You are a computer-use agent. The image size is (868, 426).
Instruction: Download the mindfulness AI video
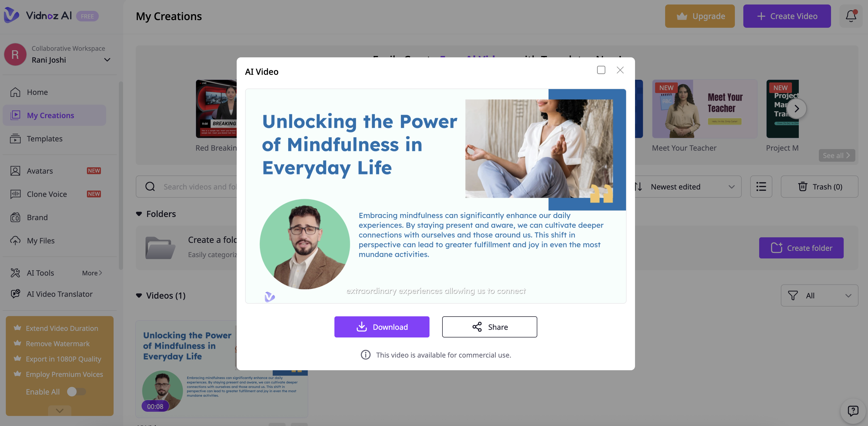pyautogui.click(x=382, y=327)
